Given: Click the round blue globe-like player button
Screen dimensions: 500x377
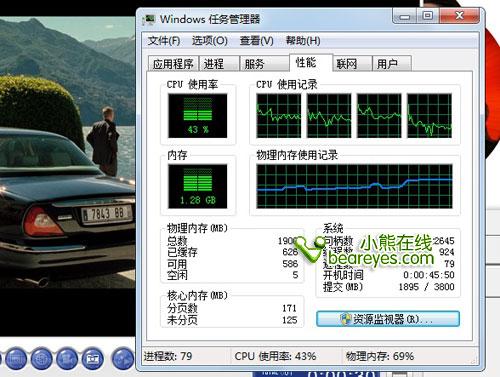Looking at the screenshot, I should [41, 359].
